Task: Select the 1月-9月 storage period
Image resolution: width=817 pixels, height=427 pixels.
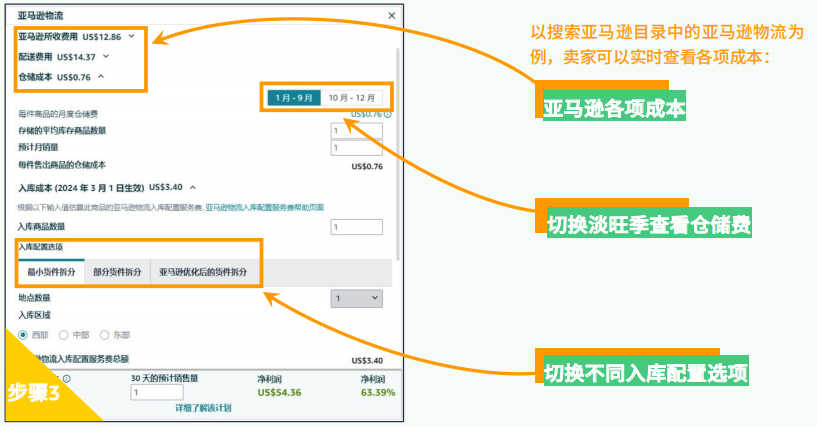Action: coord(294,98)
